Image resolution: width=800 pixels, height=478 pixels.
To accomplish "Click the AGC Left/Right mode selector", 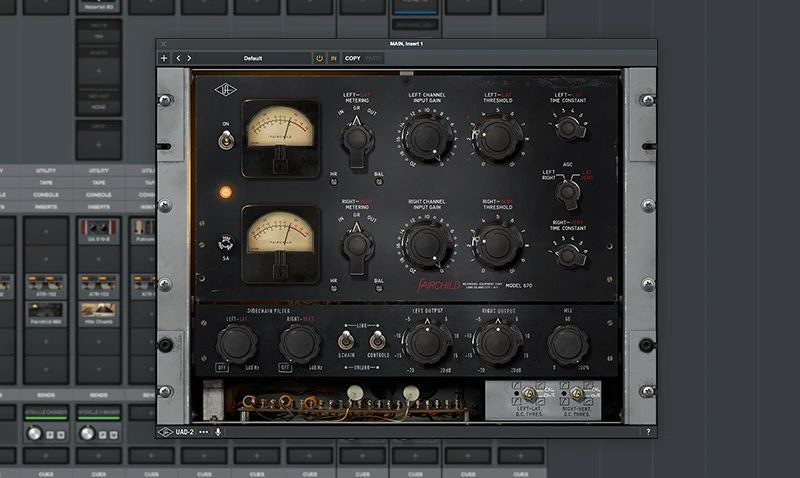I will coord(568,189).
